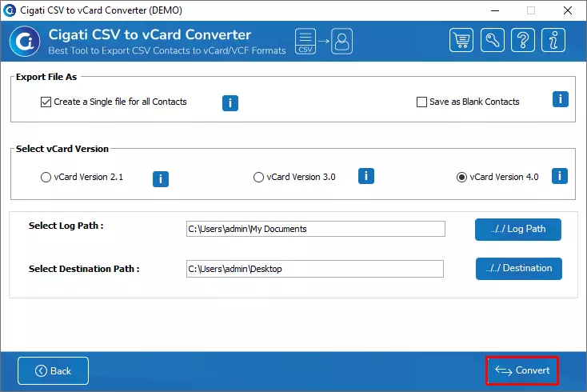Image resolution: width=587 pixels, height=392 pixels.
Task: Select vCard Version 4.0 radio button
Action: 461,177
